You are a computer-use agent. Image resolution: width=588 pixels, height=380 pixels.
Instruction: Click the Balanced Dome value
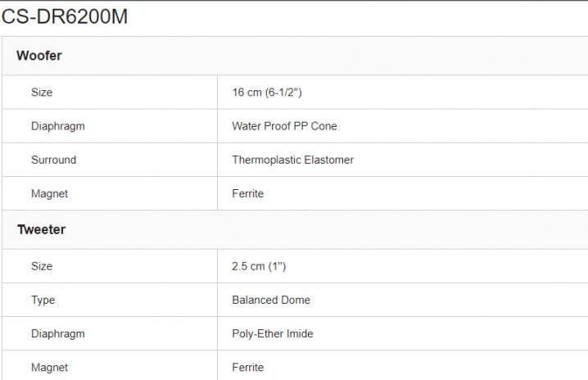(271, 300)
